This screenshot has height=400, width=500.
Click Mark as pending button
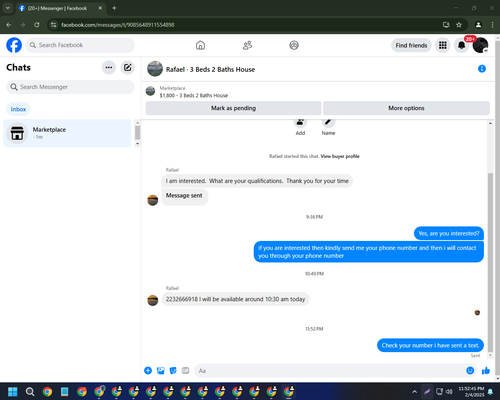233,108
